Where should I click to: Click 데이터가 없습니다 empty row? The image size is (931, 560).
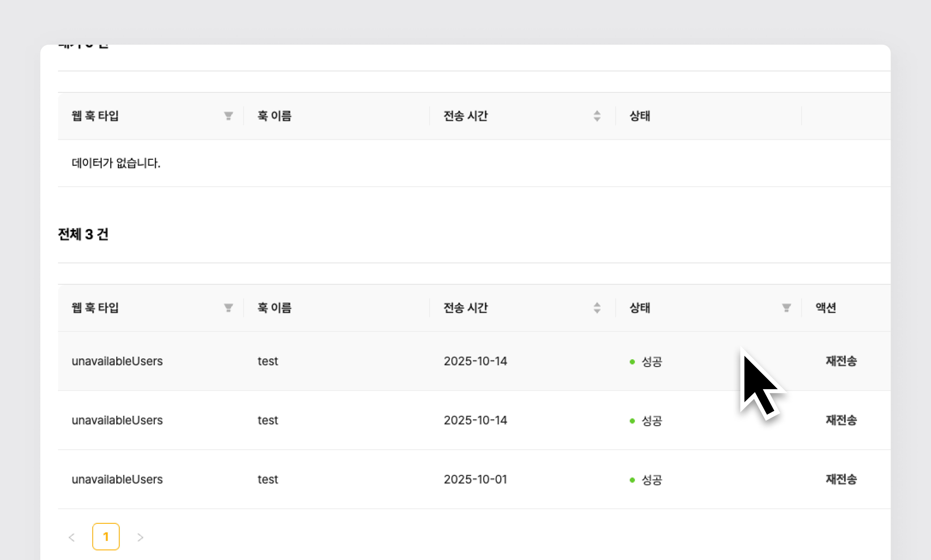click(x=116, y=163)
